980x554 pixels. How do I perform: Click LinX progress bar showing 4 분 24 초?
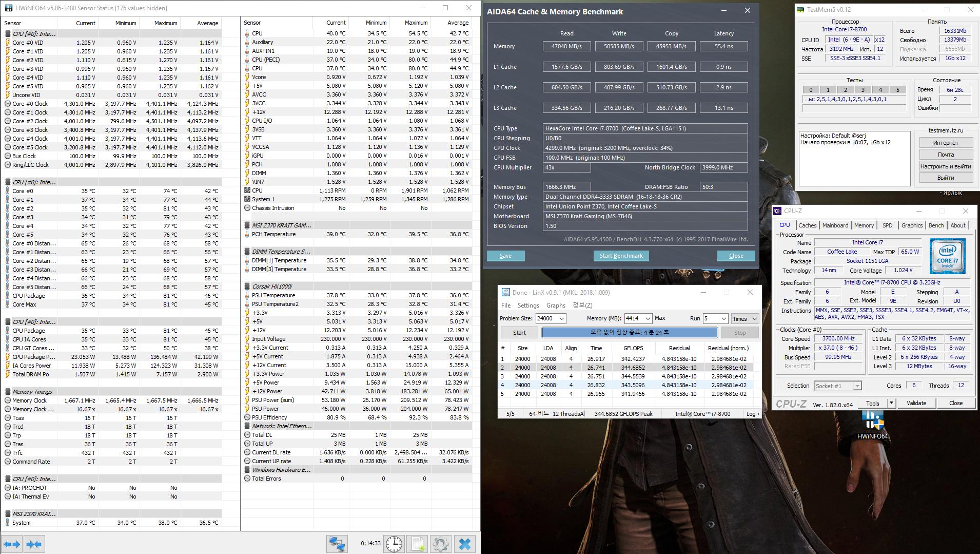click(x=630, y=333)
